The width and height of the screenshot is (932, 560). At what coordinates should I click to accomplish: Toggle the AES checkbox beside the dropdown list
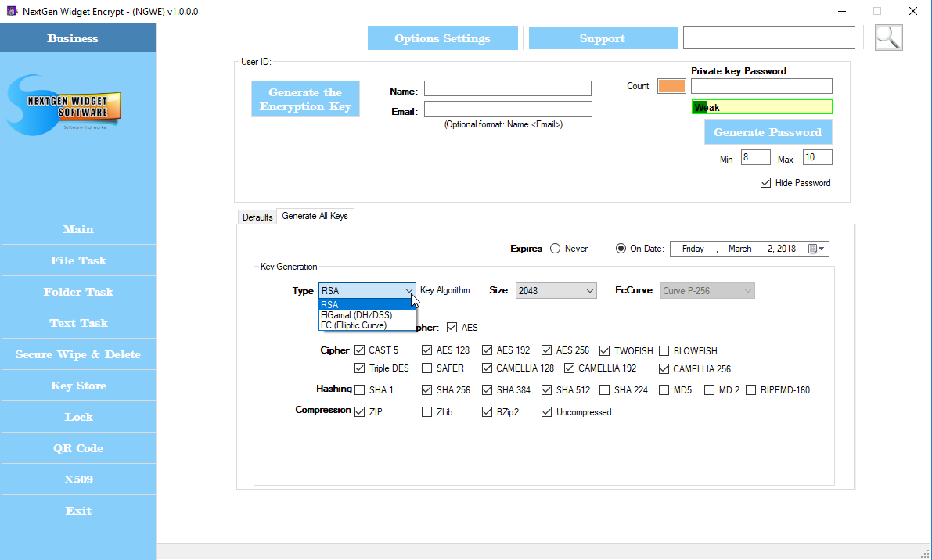coord(452,327)
